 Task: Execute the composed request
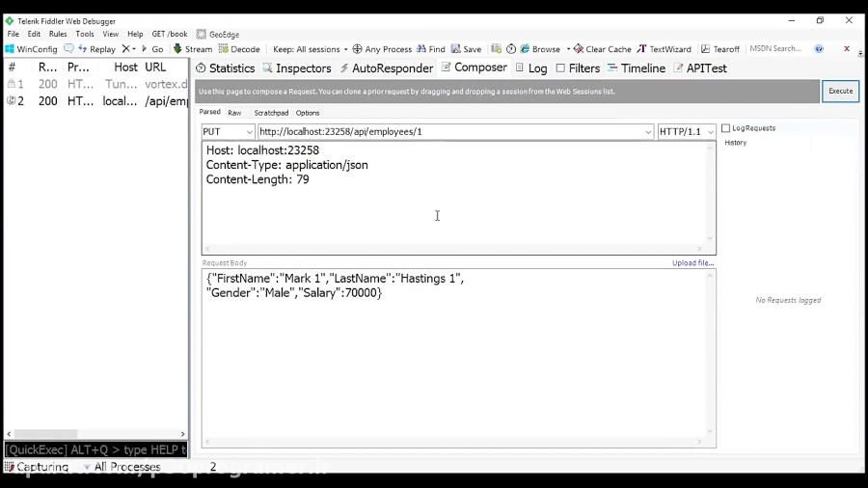[840, 91]
